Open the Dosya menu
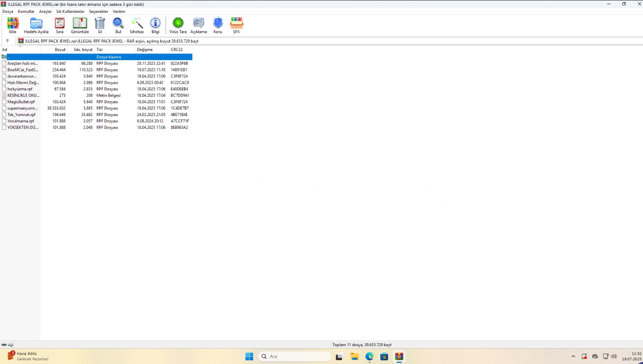Screen dimensions: 643x364 pos(8,12)
